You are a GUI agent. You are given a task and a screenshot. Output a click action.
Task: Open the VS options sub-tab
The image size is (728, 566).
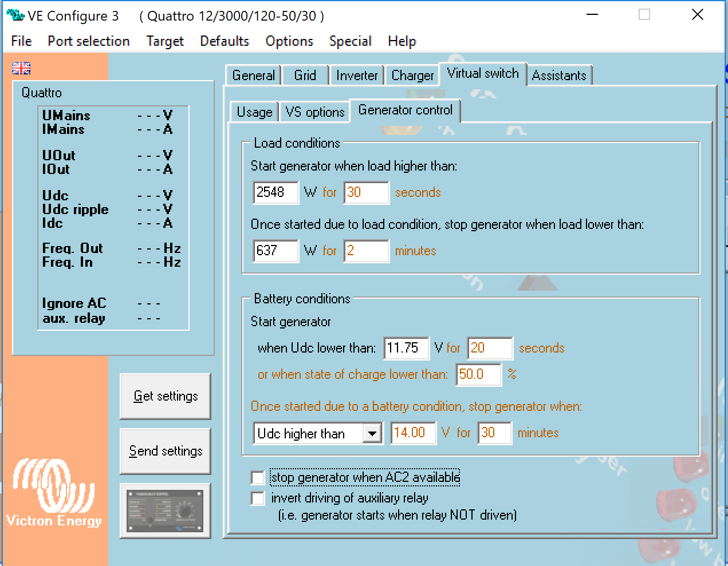314,112
